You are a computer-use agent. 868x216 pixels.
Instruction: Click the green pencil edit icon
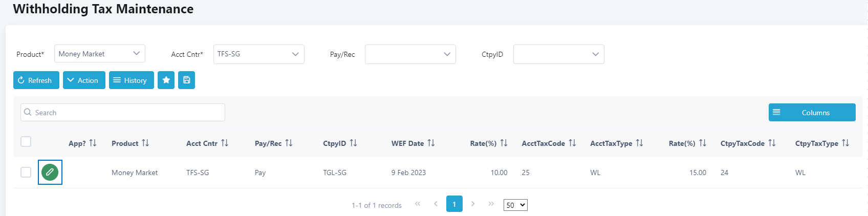(x=50, y=172)
